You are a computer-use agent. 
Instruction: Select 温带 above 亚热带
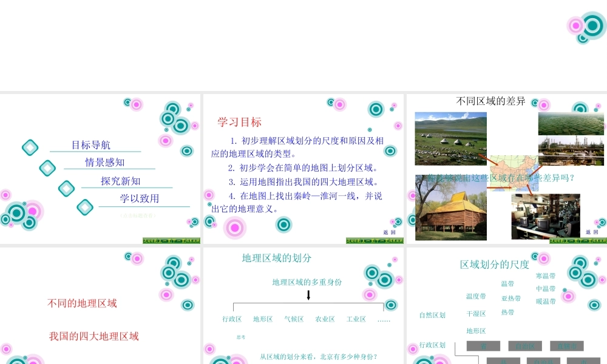[x=507, y=283]
